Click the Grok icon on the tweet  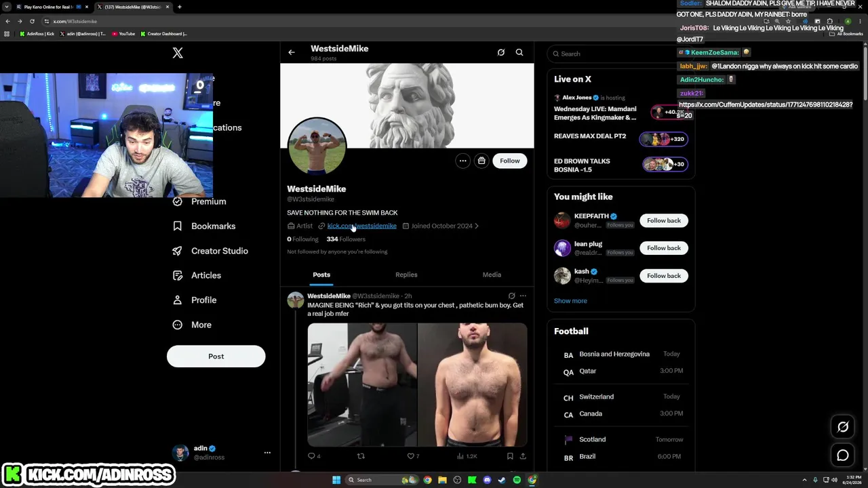(x=512, y=296)
